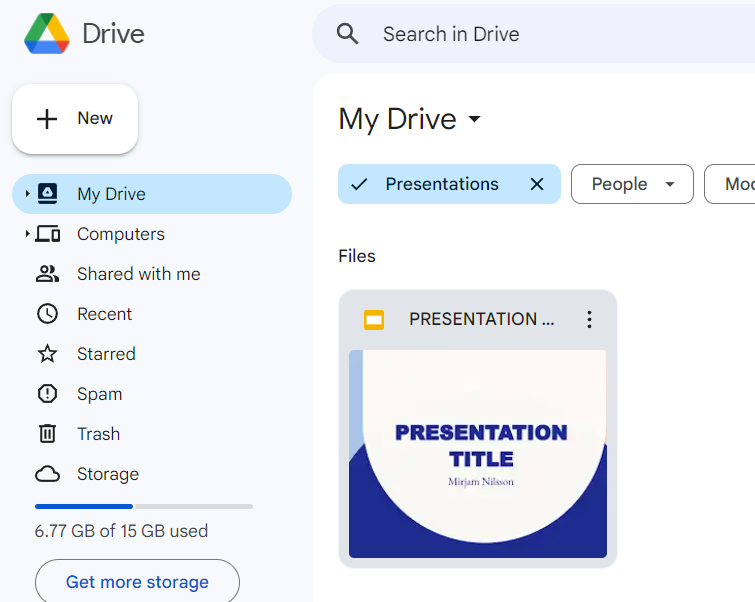The width and height of the screenshot is (755, 602).
Task: Click the storage usage progress bar
Action: (143, 506)
